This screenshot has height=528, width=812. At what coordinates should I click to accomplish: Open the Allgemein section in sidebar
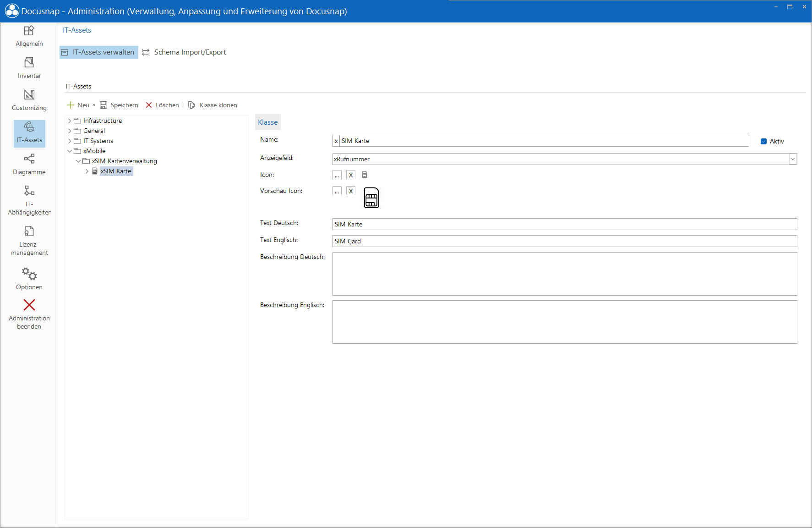(29, 37)
